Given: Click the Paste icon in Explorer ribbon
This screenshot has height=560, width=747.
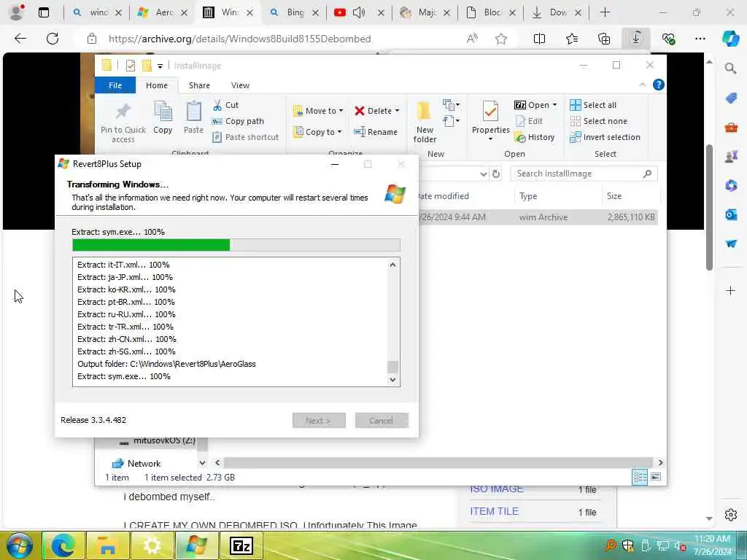Looking at the screenshot, I should [193, 117].
